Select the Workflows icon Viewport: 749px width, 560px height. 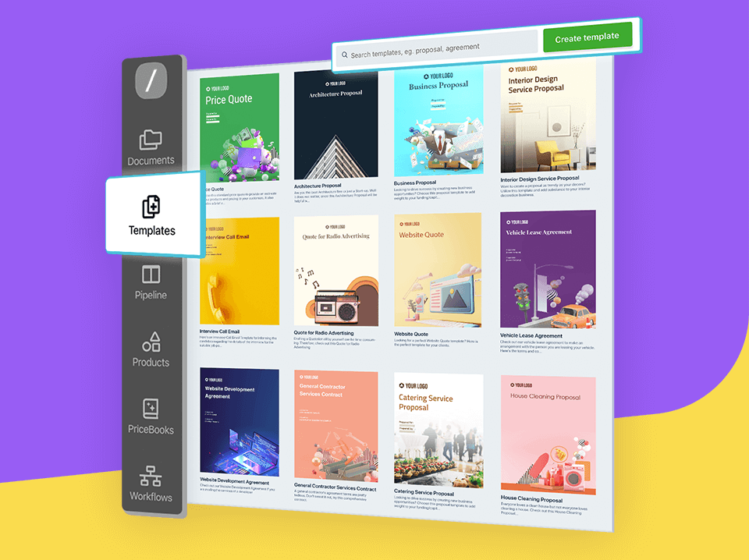pos(150,475)
